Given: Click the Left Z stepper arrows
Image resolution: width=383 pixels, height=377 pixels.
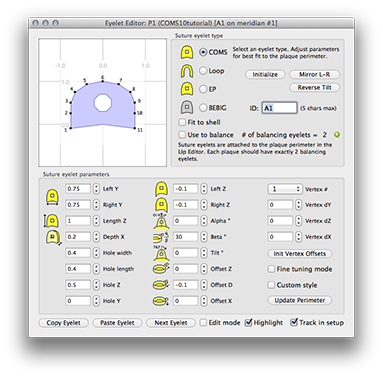Looking at the screenshot, I should coord(204,189).
